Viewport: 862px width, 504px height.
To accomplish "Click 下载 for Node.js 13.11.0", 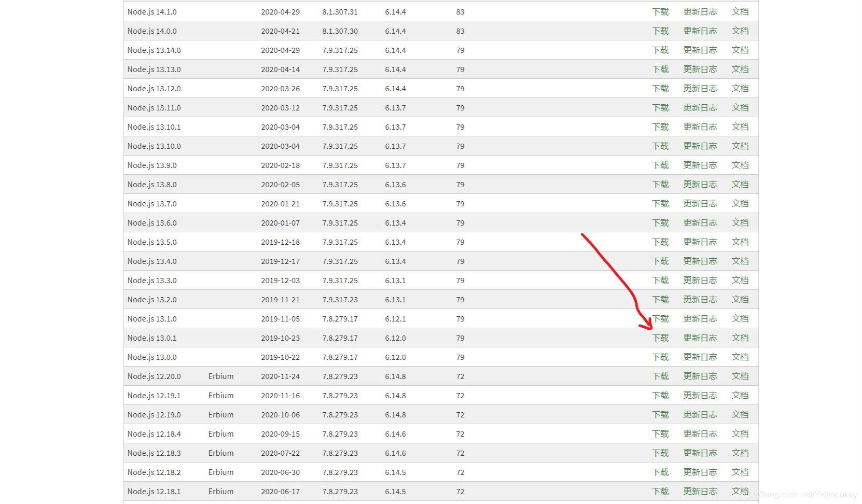I will point(660,108).
